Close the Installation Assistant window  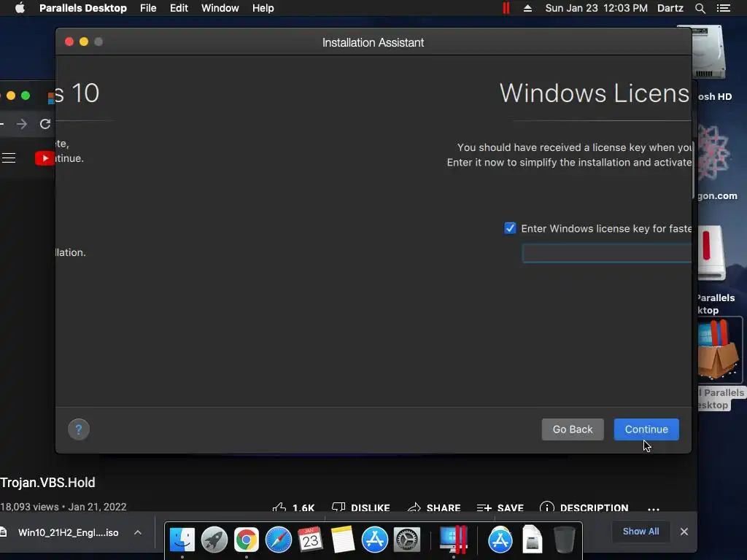[69, 42]
